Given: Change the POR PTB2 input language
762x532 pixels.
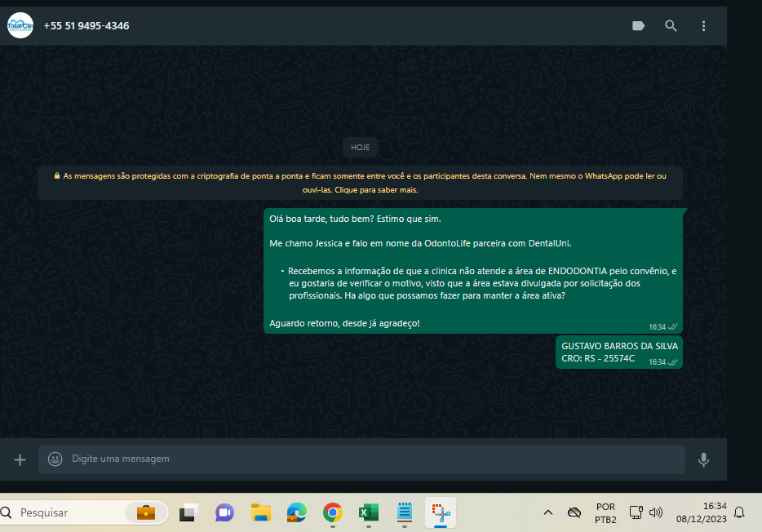Looking at the screenshot, I should coord(605,513).
